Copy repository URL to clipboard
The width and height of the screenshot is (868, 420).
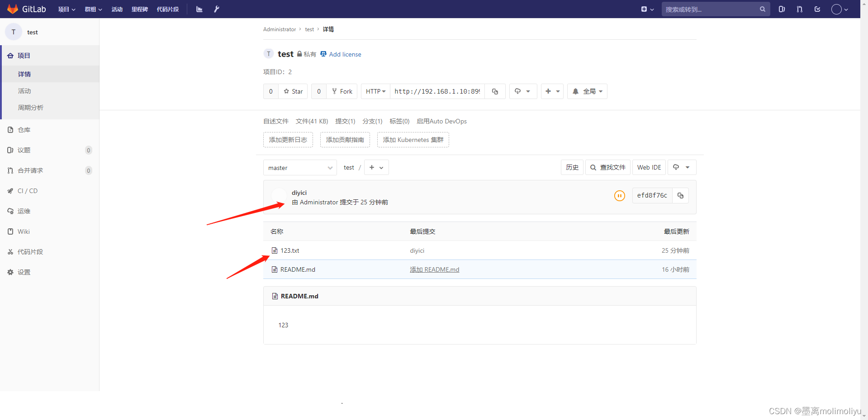pyautogui.click(x=495, y=91)
